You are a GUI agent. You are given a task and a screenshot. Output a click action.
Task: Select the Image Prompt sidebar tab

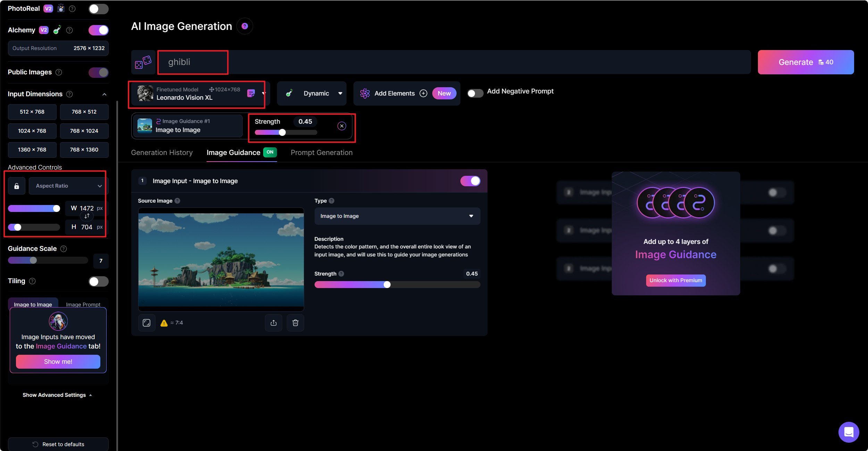click(83, 304)
